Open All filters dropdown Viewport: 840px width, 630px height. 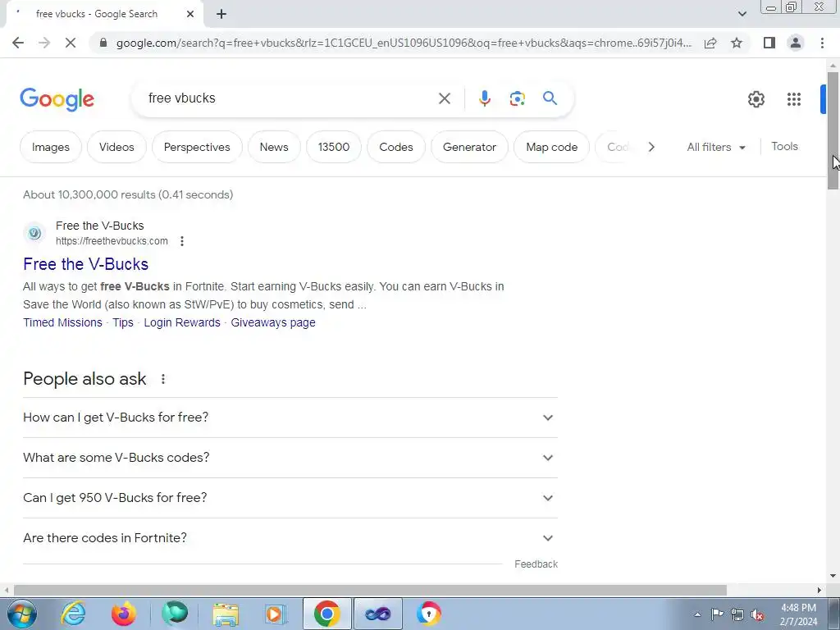coord(716,147)
